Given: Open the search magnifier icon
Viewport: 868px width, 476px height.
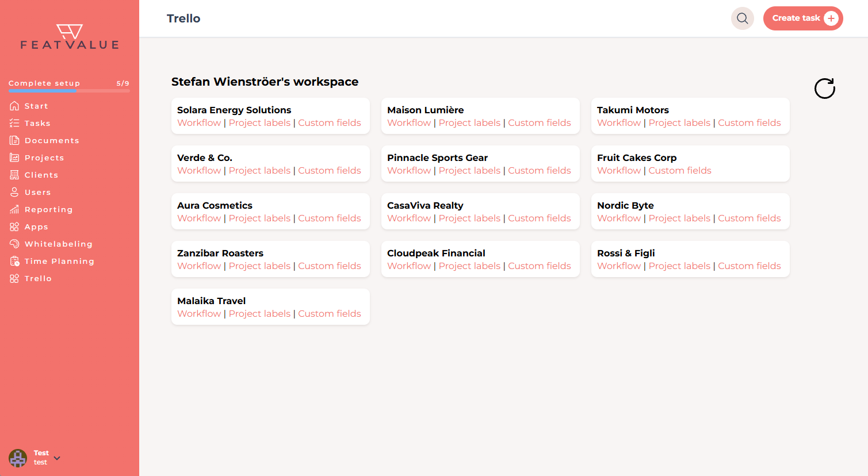Looking at the screenshot, I should pos(743,18).
